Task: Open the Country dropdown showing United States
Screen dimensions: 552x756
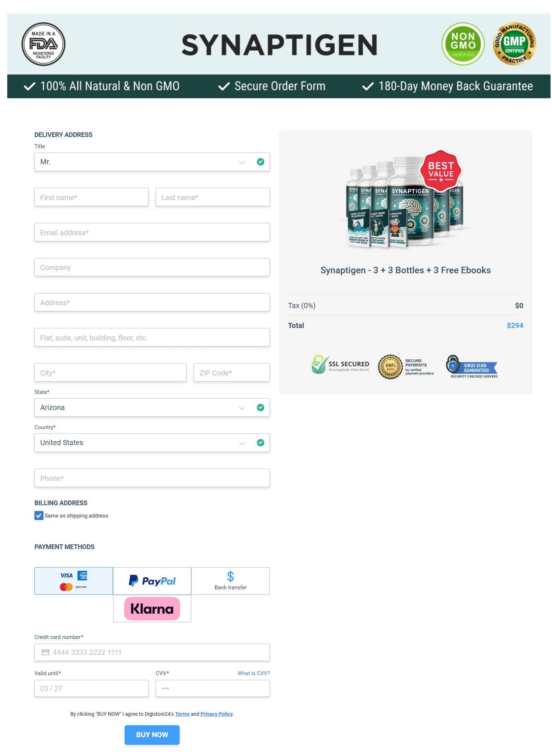Action: [x=152, y=443]
